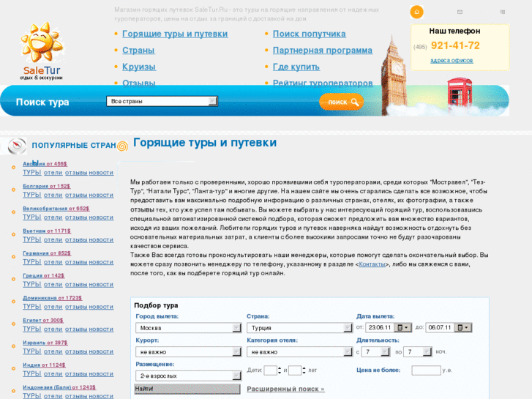Open departure date 'от' calendar icon
Image resolution: width=532 pixels, height=399 pixels.
pyautogui.click(x=403, y=327)
